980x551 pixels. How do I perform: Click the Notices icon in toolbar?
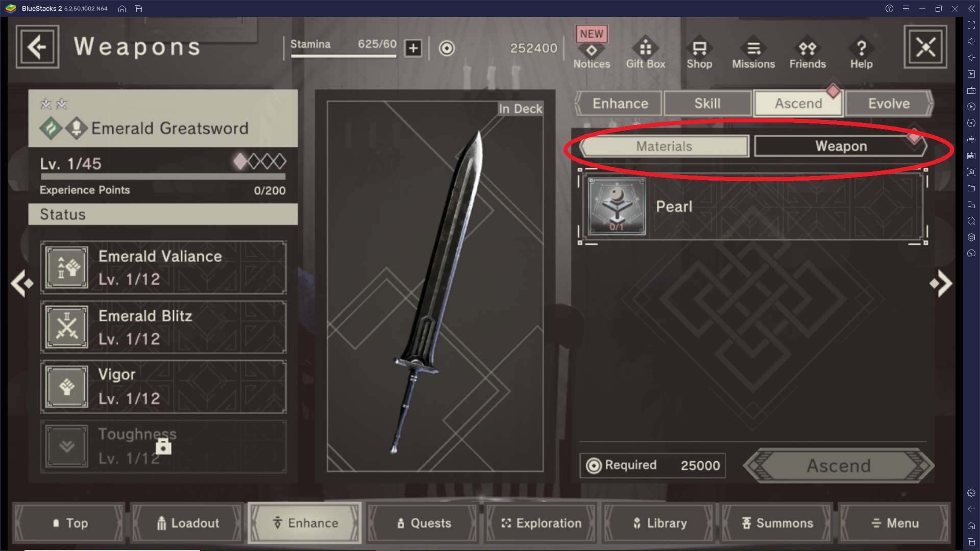point(592,51)
